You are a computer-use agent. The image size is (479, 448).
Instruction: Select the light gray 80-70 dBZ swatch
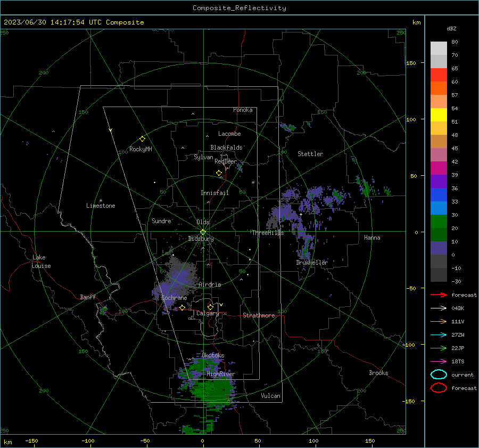439,48
